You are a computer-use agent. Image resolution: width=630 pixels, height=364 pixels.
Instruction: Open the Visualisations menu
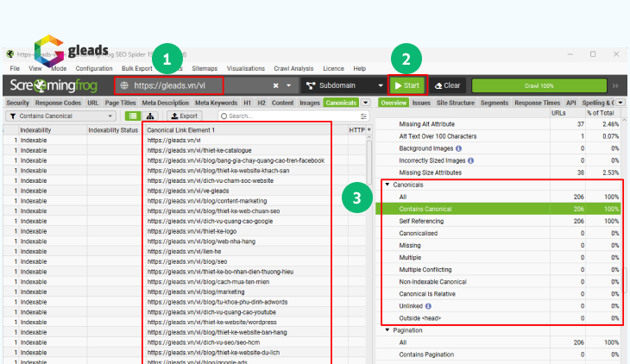(246, 69)
